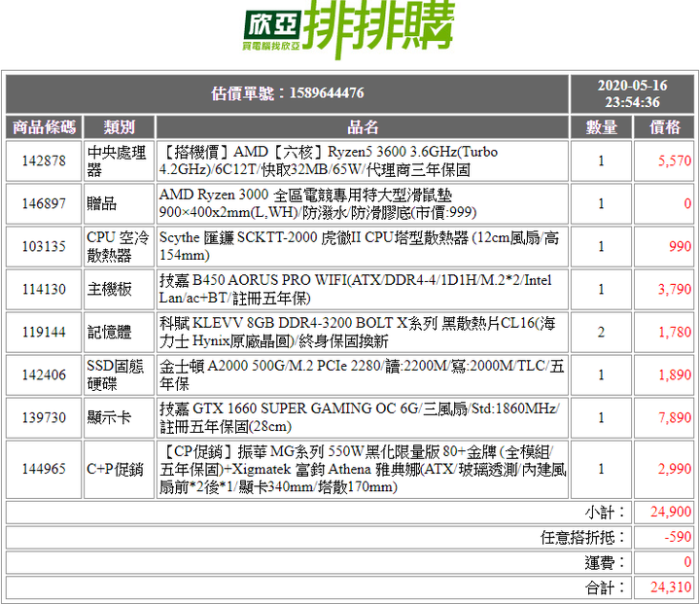Click the price 0 in the 贈品 row
700x604 pixels.
click(687, 203)
